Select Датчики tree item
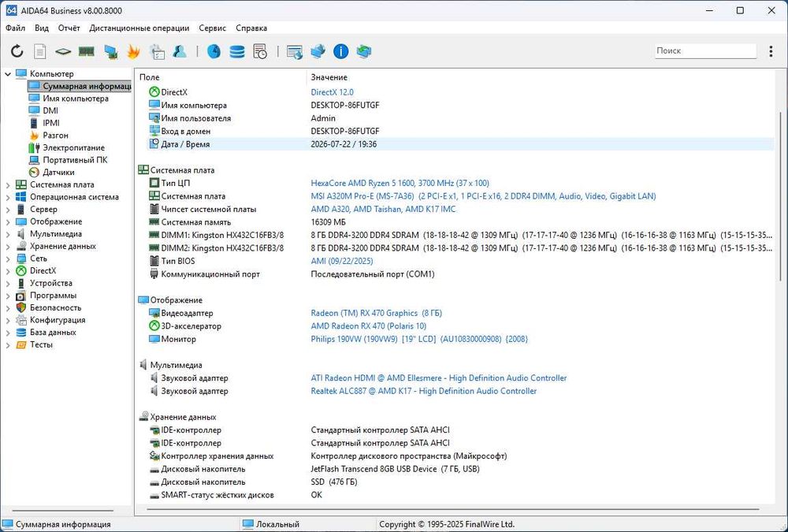This screenshot has width=788, height=532. 58,173
